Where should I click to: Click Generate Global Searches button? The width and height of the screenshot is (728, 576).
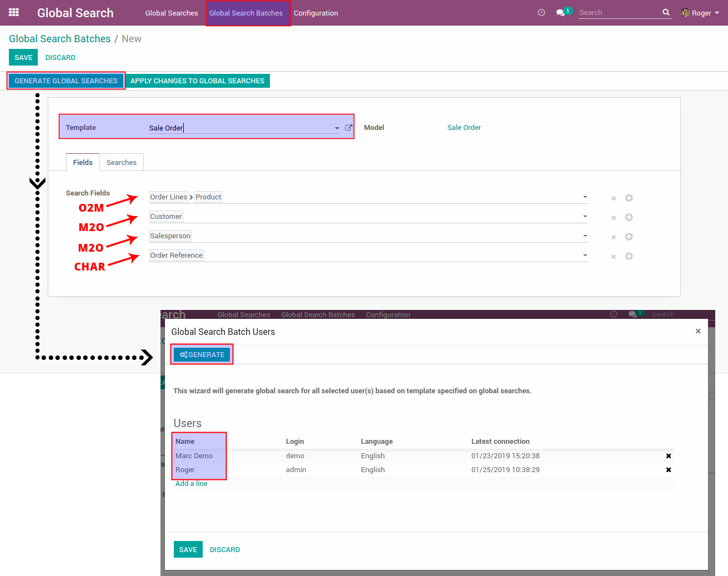point(66,81)
